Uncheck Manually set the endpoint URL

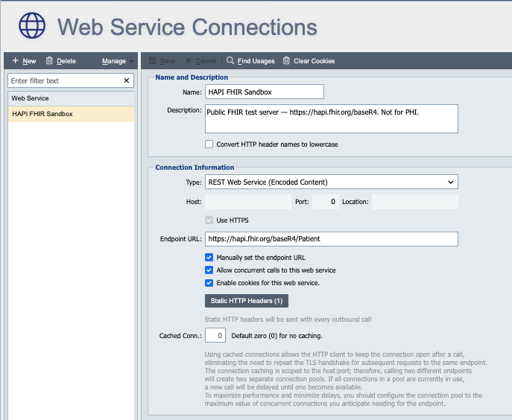pos(209,258)
